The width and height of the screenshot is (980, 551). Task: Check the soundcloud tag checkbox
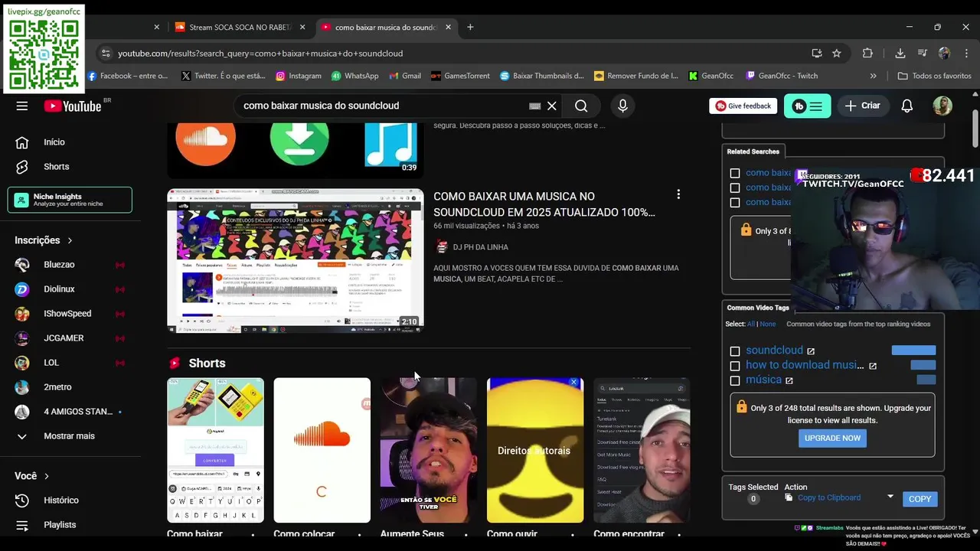pos(735,351)
